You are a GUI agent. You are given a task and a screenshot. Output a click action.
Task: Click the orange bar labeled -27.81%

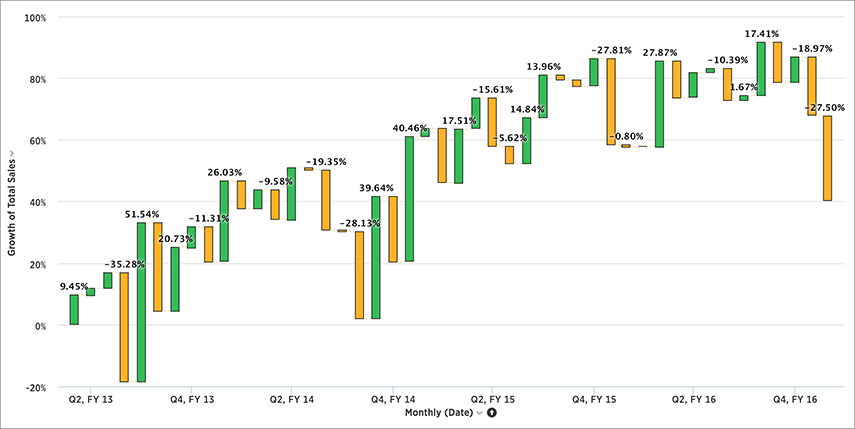coord(611,101)
